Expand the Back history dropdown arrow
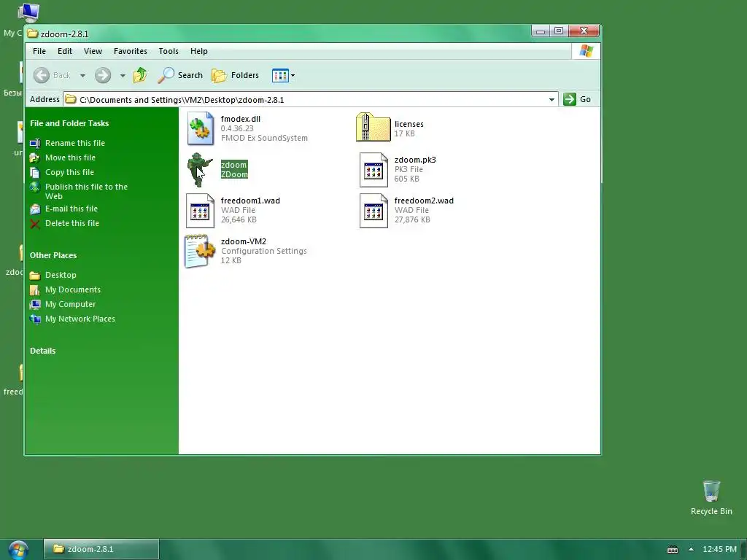The height and width of the screenshot is (560, 747). pos(82,75)
